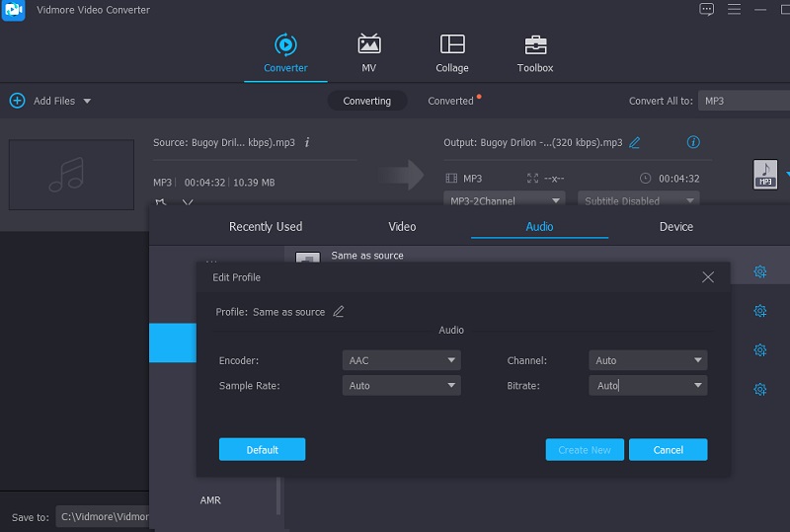This screenshot has height=532, width=790.
Task: Select the Device format tab
Action: coord(676,227)
